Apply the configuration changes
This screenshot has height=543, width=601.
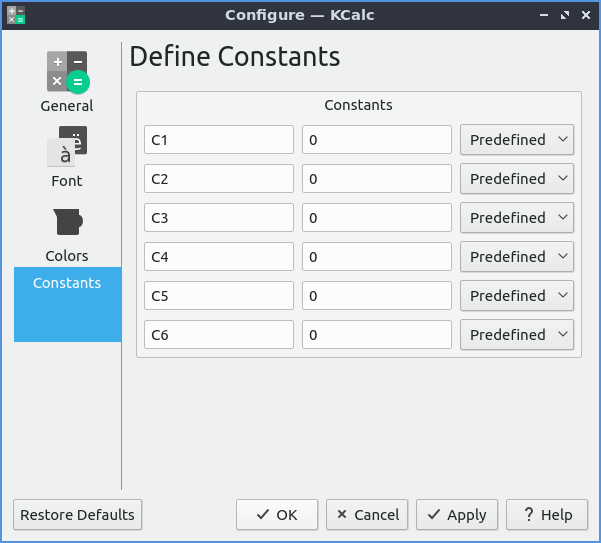457,515
